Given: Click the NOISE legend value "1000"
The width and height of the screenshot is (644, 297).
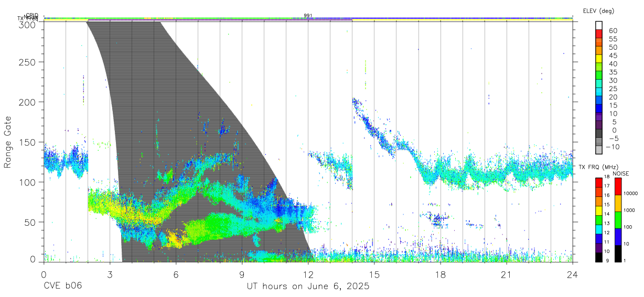Looking at the screenshot, I should 629,210.
